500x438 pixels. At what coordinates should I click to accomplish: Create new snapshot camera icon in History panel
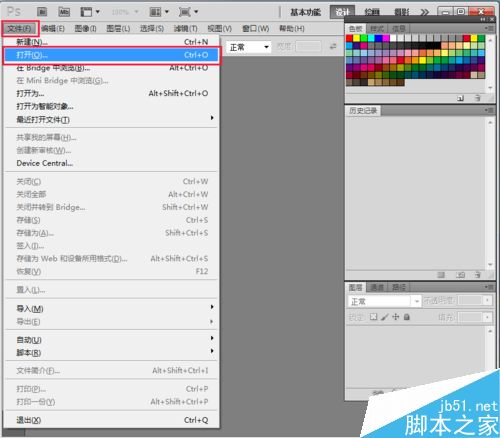coord(460,275)
